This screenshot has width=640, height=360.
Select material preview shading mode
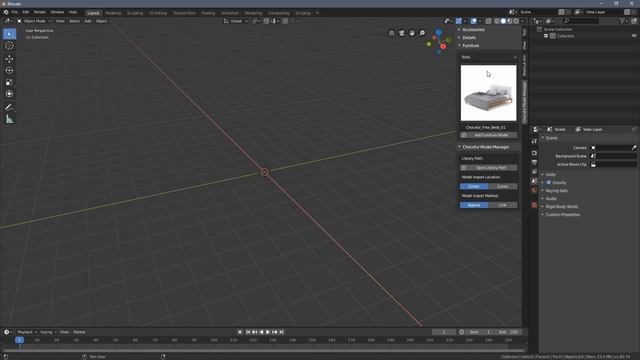pyautogui.click(x=510, y=21)
